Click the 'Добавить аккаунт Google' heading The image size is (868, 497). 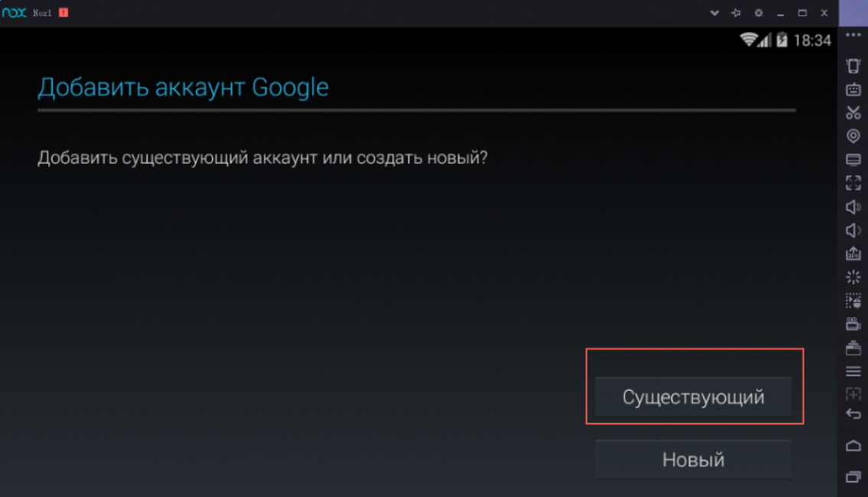point(184,87)
